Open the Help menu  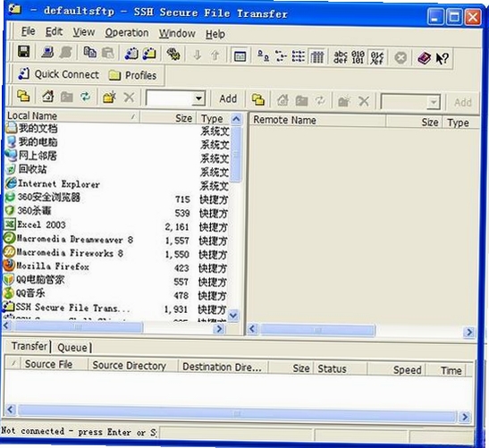click(215, 34)
